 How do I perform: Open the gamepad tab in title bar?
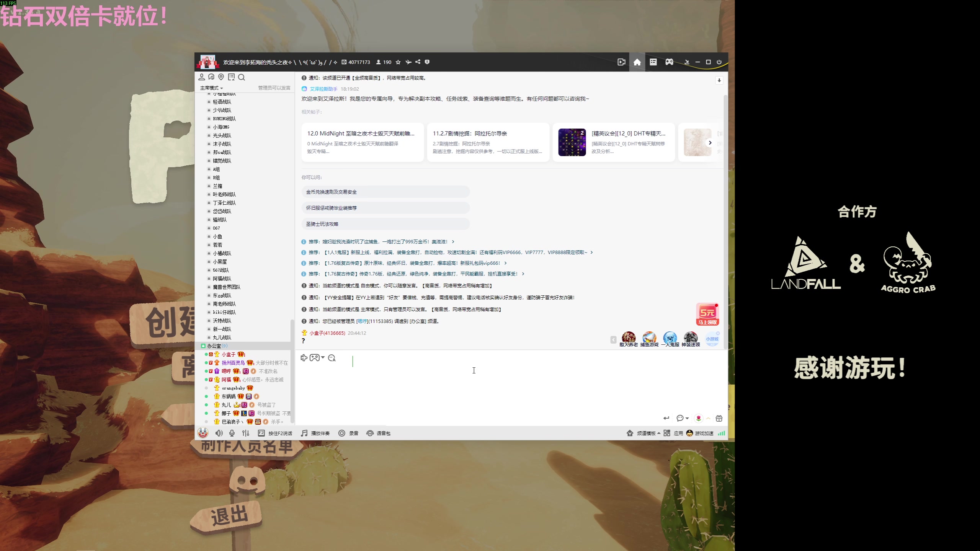pos(669,62)
